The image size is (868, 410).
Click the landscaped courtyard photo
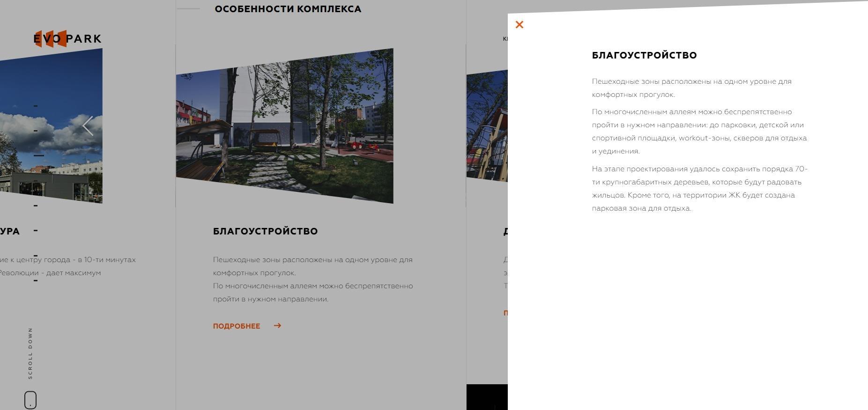click(x=284, y=126)
